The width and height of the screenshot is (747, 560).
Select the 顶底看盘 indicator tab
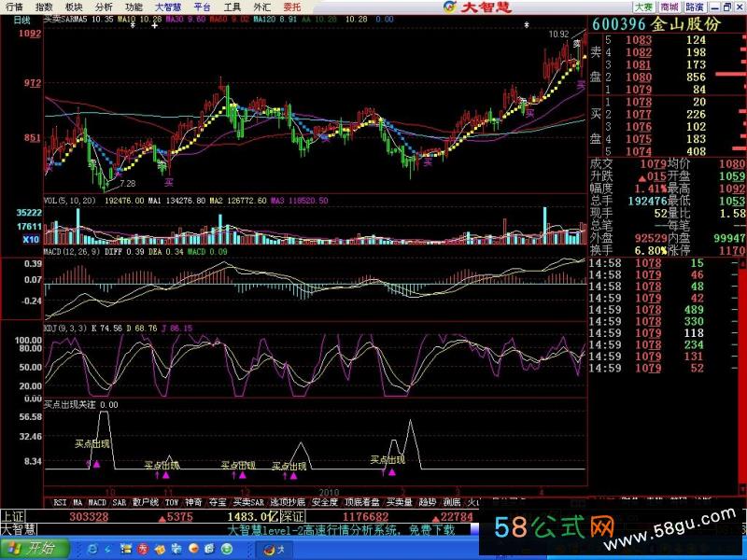coord(362,502)
